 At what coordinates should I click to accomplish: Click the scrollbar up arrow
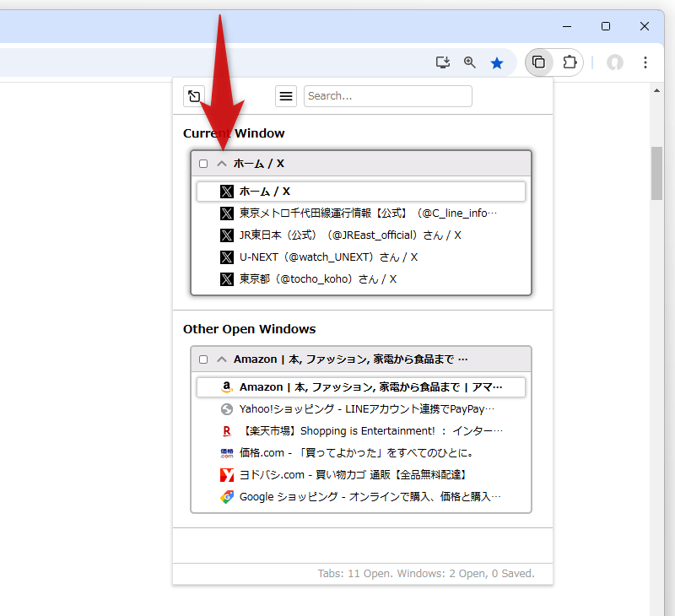click(x=656, y=90)
